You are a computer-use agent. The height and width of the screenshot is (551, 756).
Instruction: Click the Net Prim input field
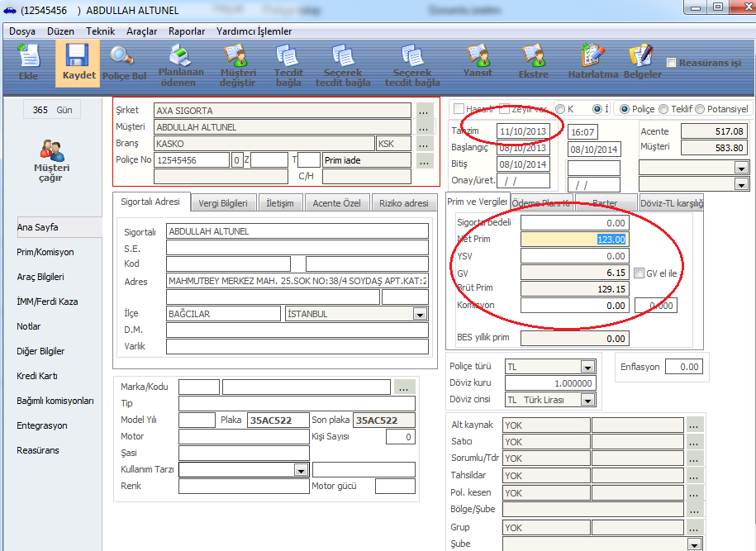point(574,240)
